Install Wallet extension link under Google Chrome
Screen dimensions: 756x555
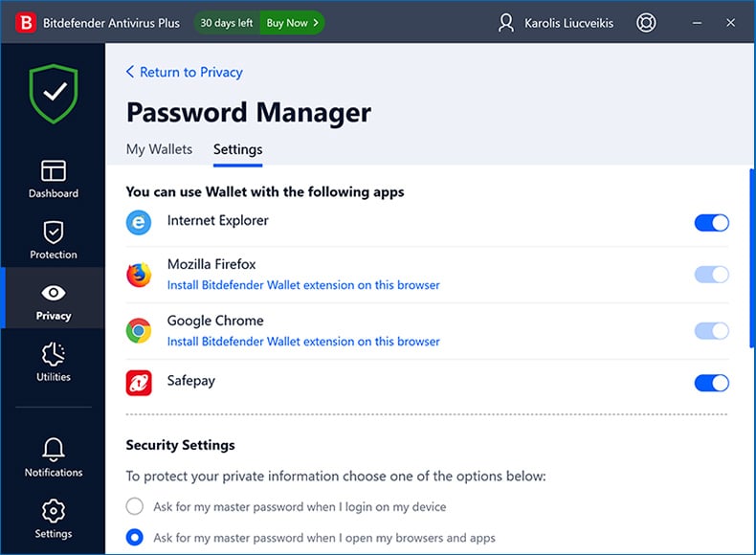point(303,342)
